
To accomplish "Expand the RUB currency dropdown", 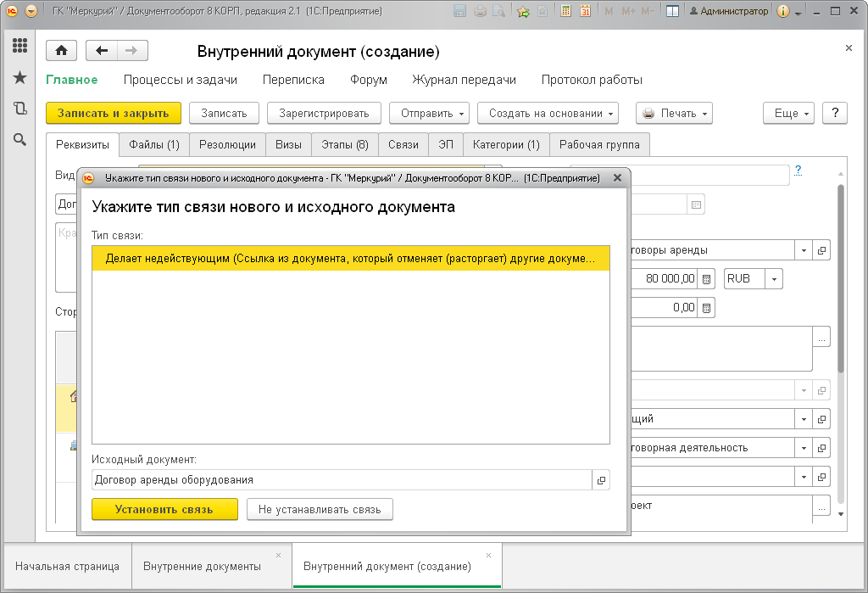I will 774,279.
